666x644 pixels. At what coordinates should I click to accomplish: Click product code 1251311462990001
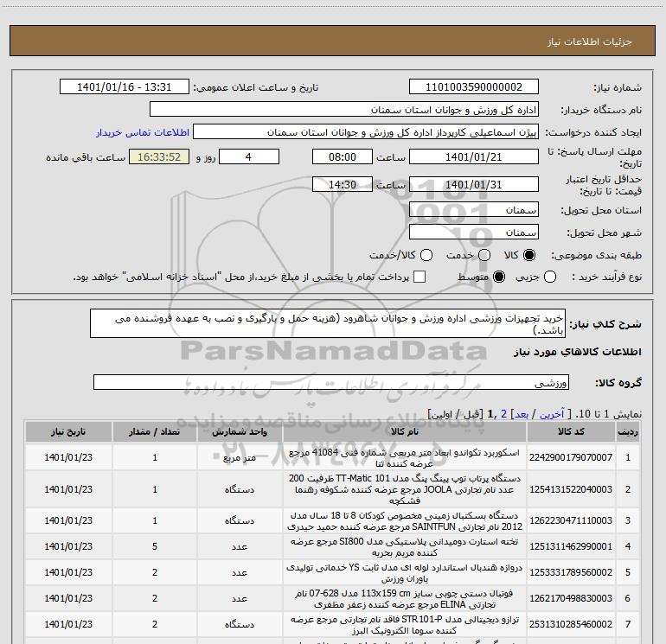571,546
